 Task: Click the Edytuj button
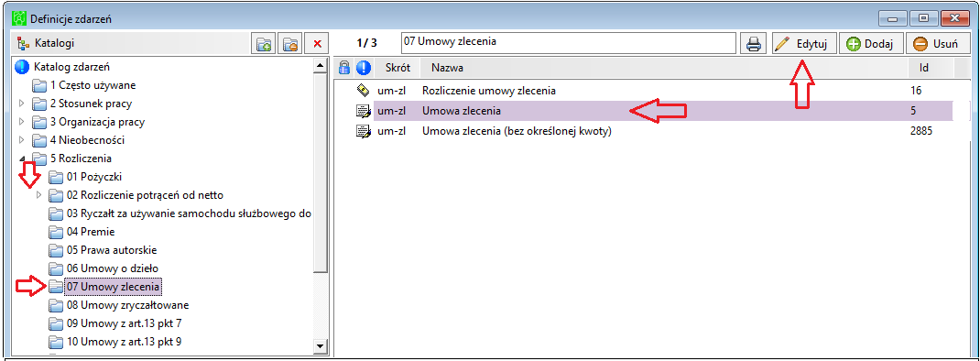coord(804,44)
